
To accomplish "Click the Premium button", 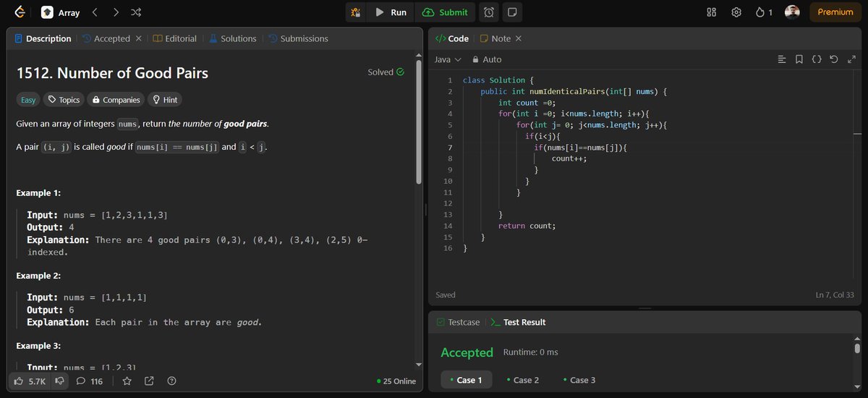I will tap(835, 12).
